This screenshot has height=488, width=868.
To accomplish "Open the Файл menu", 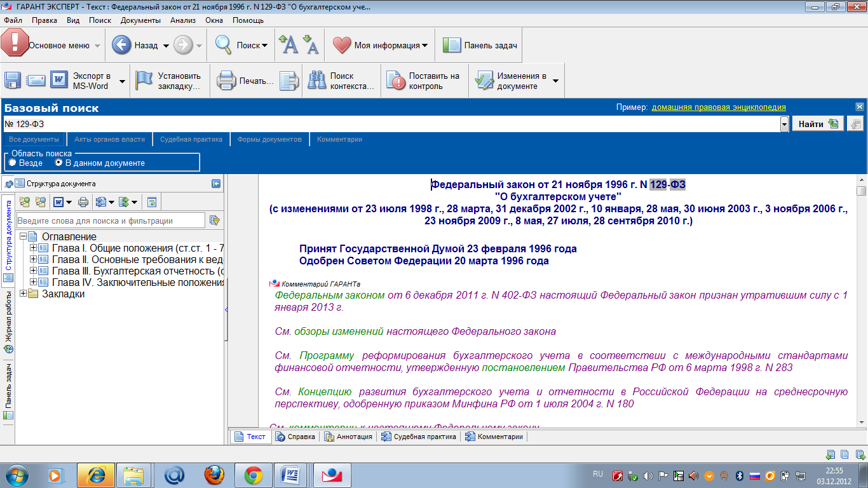I will pos(13,20).
